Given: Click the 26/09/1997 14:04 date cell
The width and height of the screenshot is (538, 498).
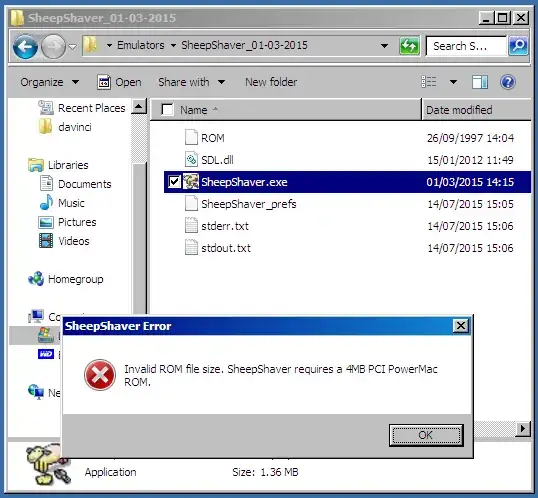Looking at the screenshot, I should coord(470,138).
